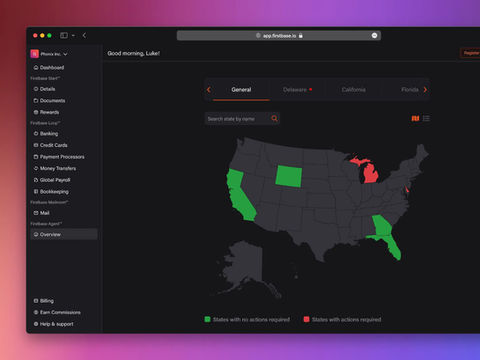Viewport: 480px width, 360px height.
Task: Select Banking in the sidebar
Action: click(46, 134)
